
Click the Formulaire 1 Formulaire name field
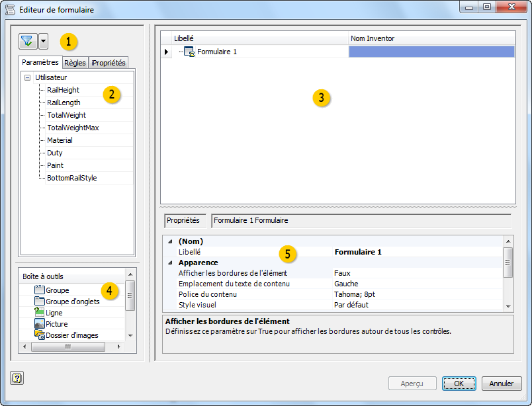tap(361, 220)
